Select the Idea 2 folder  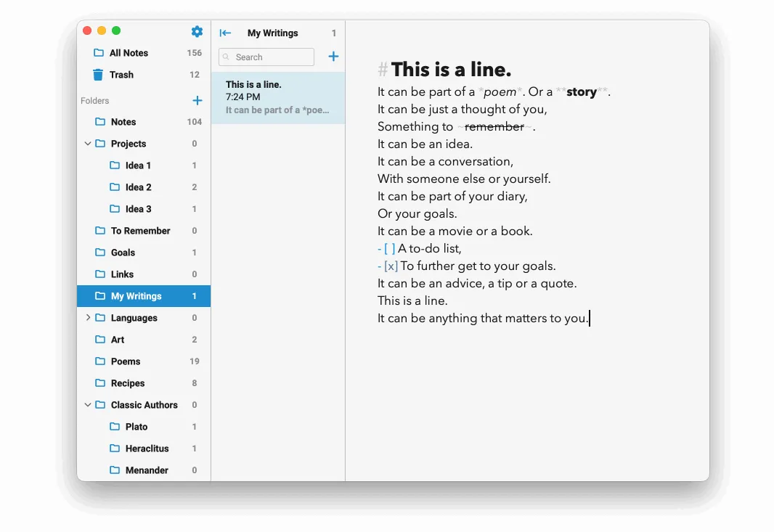pos(137,187)
